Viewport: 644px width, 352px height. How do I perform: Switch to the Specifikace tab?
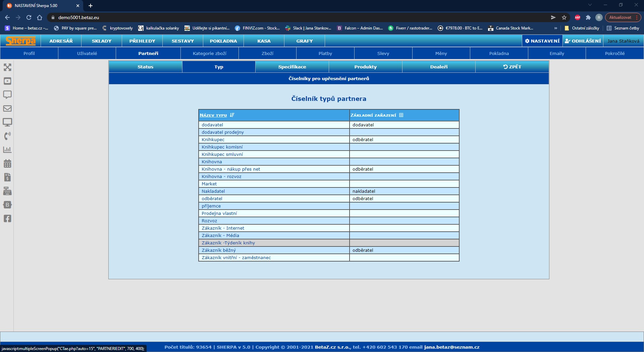(292, 67)
